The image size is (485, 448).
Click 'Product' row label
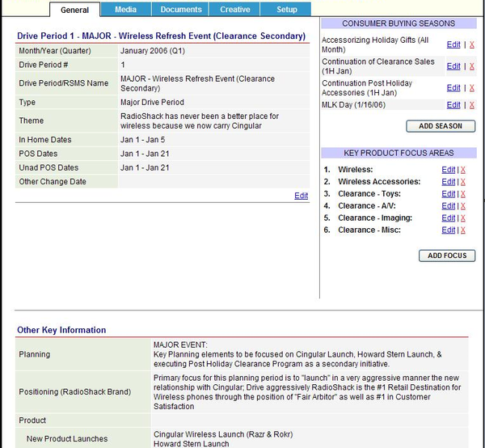(32, 421)
